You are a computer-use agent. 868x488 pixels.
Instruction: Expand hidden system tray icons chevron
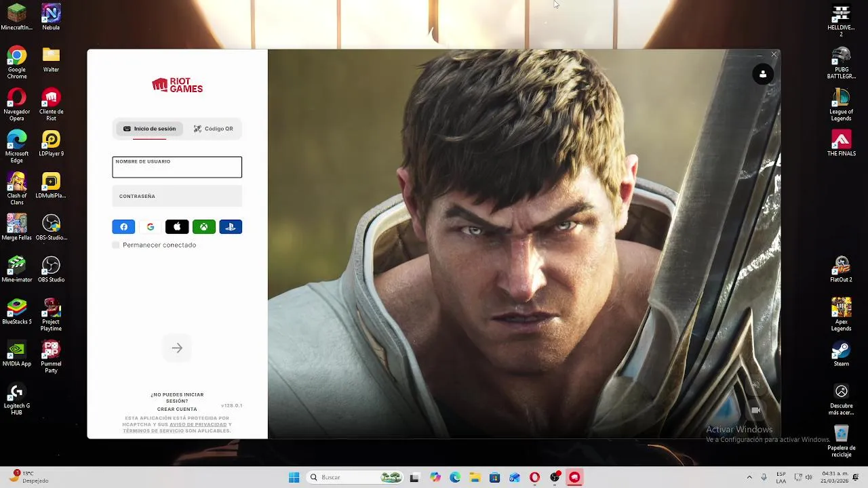coord(749,477)
